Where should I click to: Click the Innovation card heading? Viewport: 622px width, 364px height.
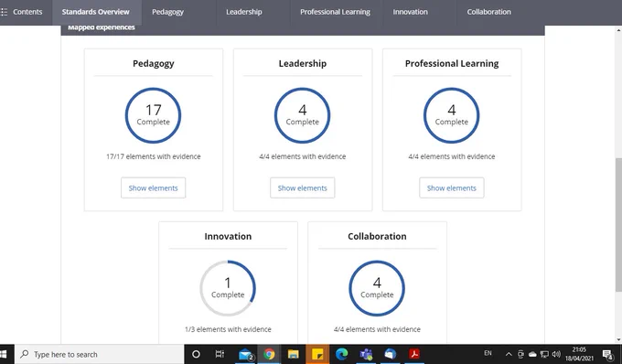228,236
